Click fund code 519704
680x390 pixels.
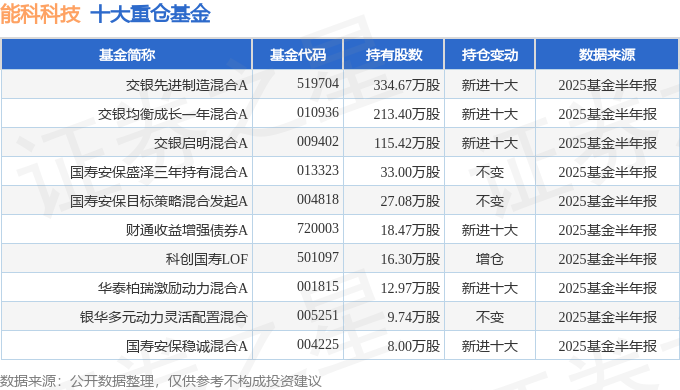318,83
